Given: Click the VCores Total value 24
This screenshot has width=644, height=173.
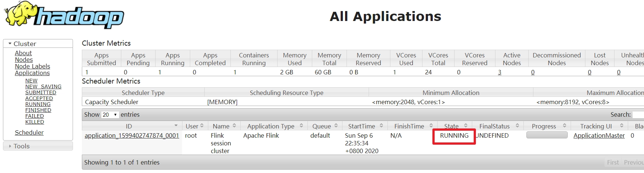Looking at the screenshot, I should 428,72.
